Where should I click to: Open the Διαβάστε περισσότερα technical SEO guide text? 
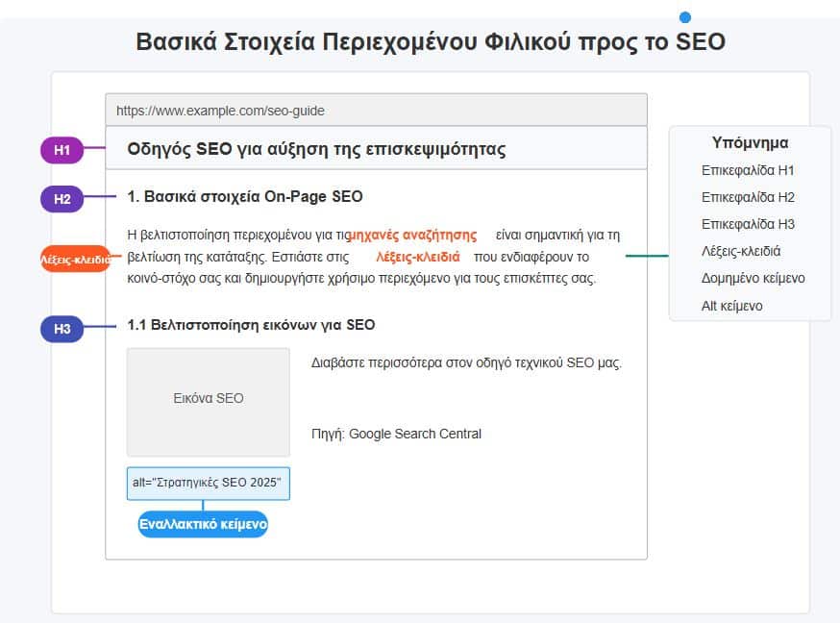(466, 363)
